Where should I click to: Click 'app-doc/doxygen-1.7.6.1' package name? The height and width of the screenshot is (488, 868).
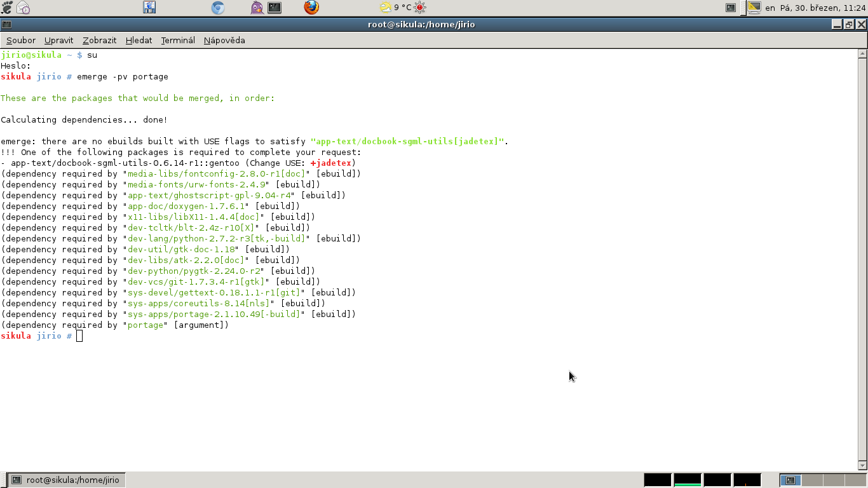[186, 206]
